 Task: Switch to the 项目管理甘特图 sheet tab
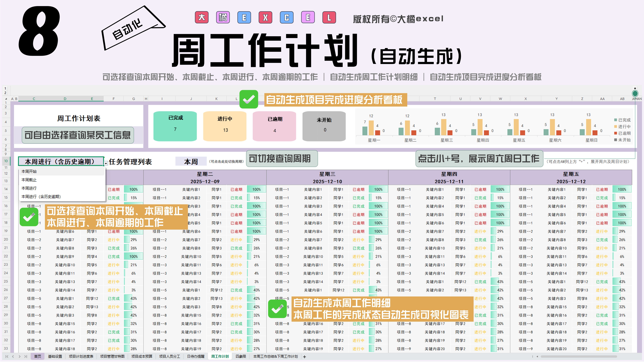click(x=112, y=356)
